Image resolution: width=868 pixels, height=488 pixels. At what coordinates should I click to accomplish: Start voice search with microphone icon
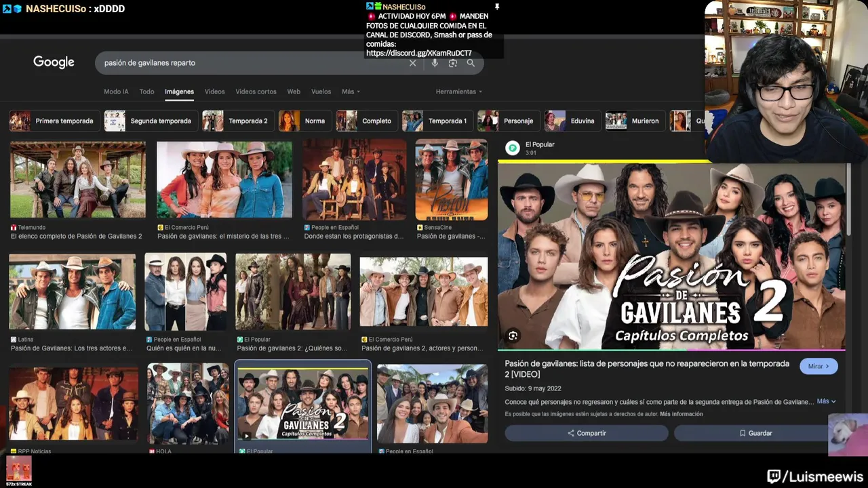click(x=435, y=63)
